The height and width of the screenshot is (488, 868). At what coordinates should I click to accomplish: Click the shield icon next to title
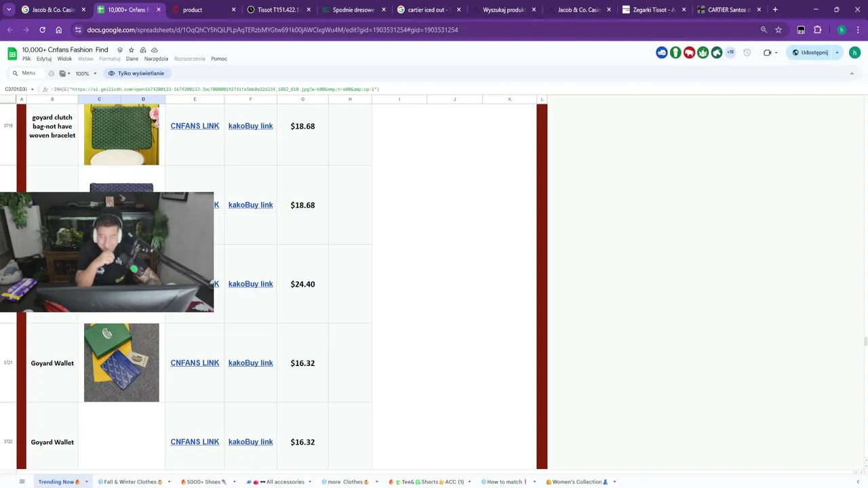pos(120,50)
